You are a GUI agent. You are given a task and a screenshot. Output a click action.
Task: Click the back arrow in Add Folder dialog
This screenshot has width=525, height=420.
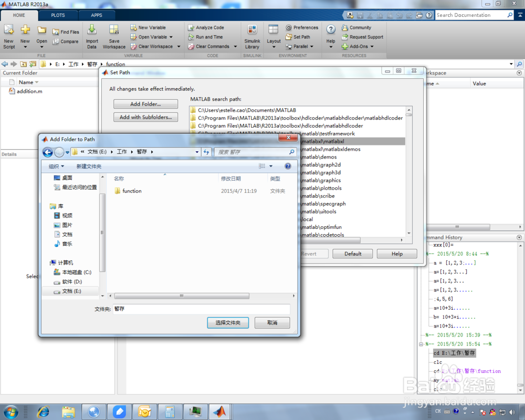pyautogui.click(x=48, y=152)
